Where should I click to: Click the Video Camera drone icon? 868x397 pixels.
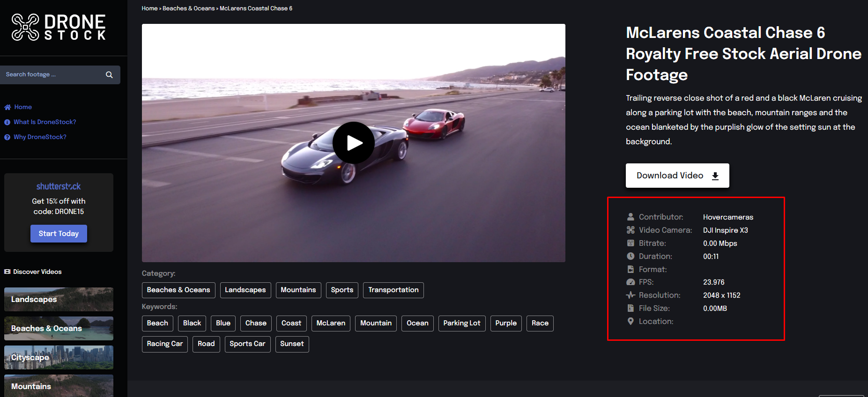tap(631, 230)
